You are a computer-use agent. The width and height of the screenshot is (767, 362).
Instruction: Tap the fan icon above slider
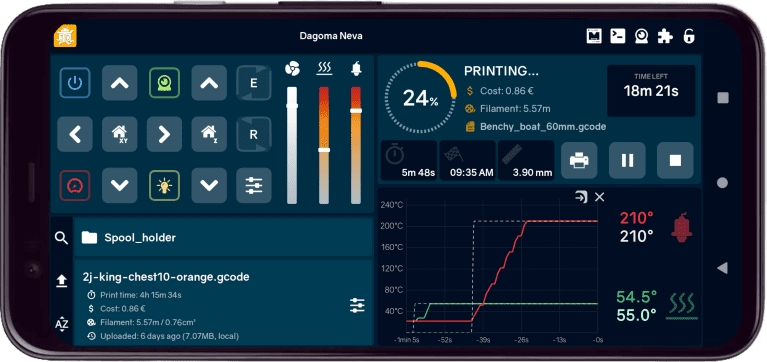tap(292, 69)
